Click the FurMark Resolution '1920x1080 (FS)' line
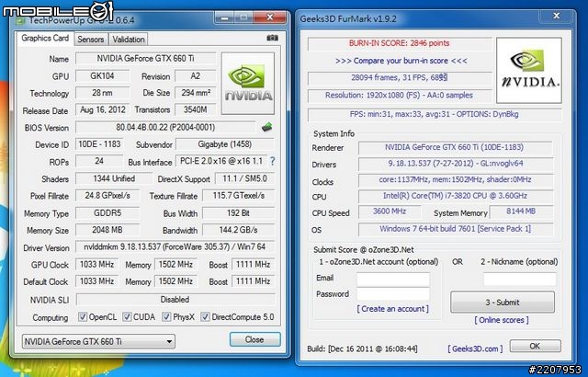The image size is (588, 377). (400, 96)
